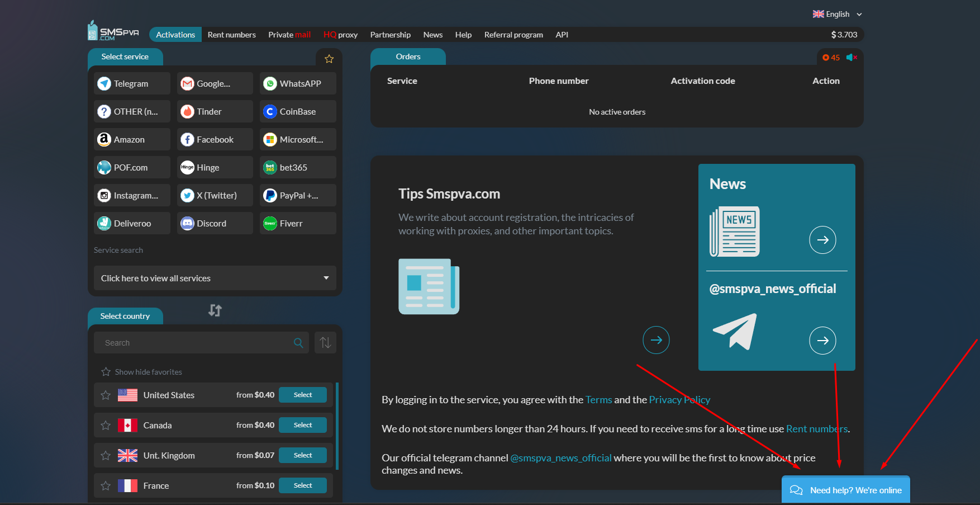Viewport: 980px width, 505px height.
Task: Click the $3.703 account balance
Action: coord(844,35)
